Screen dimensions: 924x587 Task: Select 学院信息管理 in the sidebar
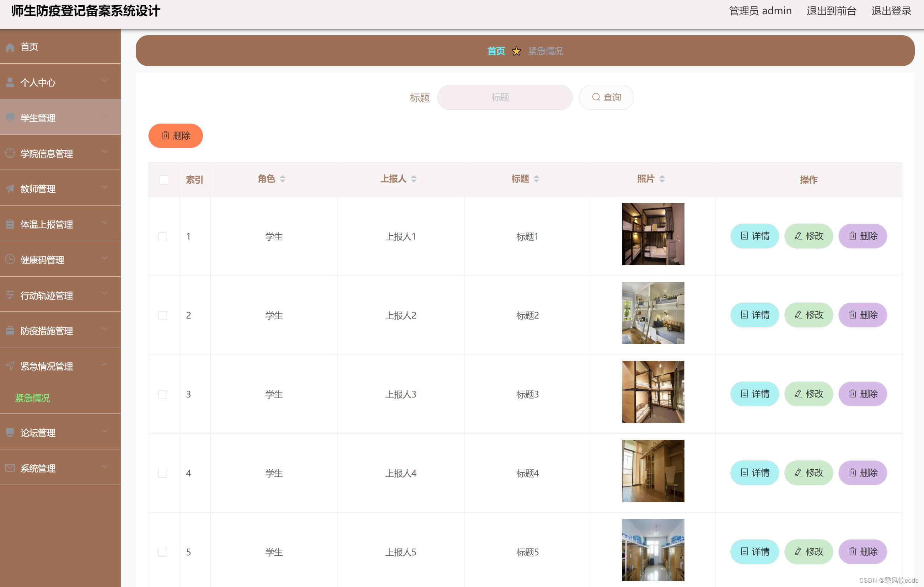point(47,154)
